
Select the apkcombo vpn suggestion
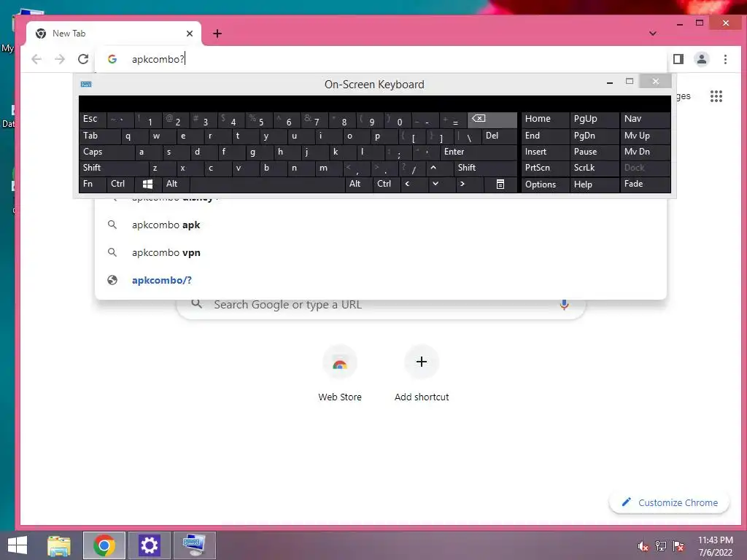[381, 252]
